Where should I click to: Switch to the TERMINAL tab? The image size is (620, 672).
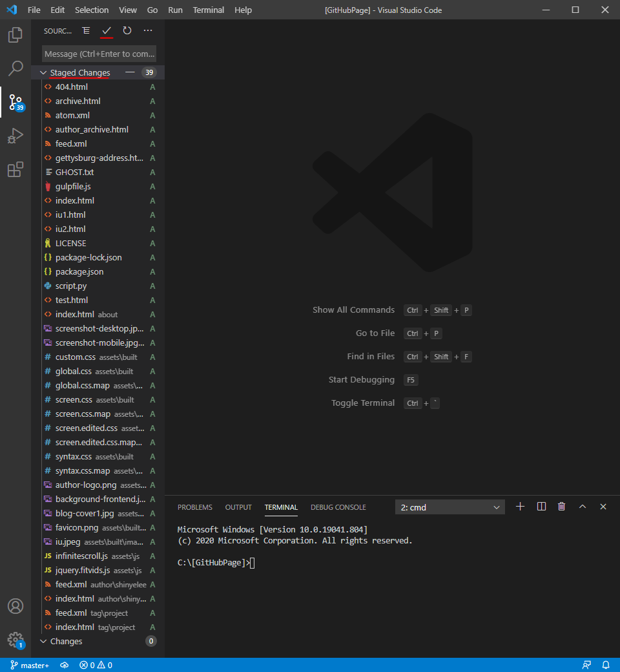click(x=281, y=507)
